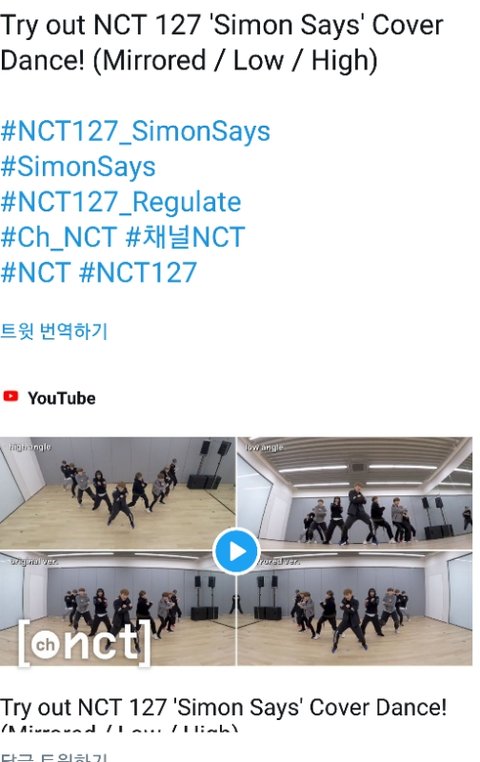Screen dimensions: 480x762
Task: Open the #NCT127_Regulate hashtag
Action: (x=120, y=202)
